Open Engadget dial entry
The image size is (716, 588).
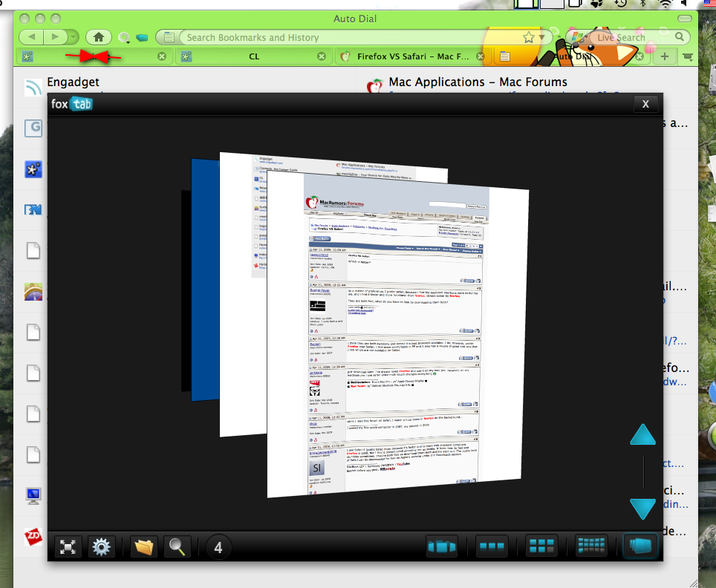point(73,82)
